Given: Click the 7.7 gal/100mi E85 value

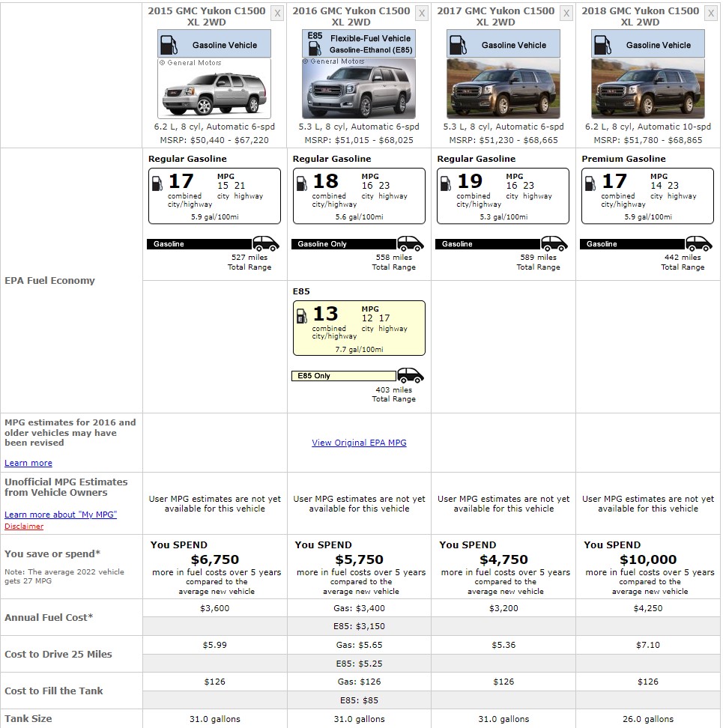Looking at the screenshot, I should [359, 350].
